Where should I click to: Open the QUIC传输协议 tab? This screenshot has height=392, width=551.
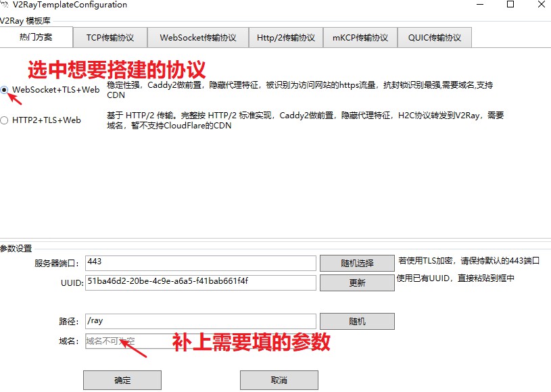pos(435,38)
